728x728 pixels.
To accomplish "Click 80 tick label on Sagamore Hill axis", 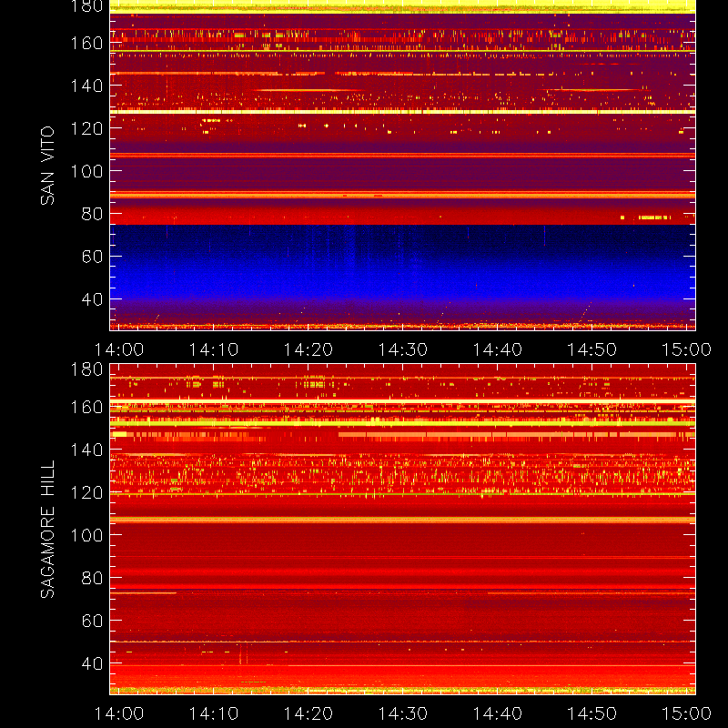I will (x=93, y=578).
